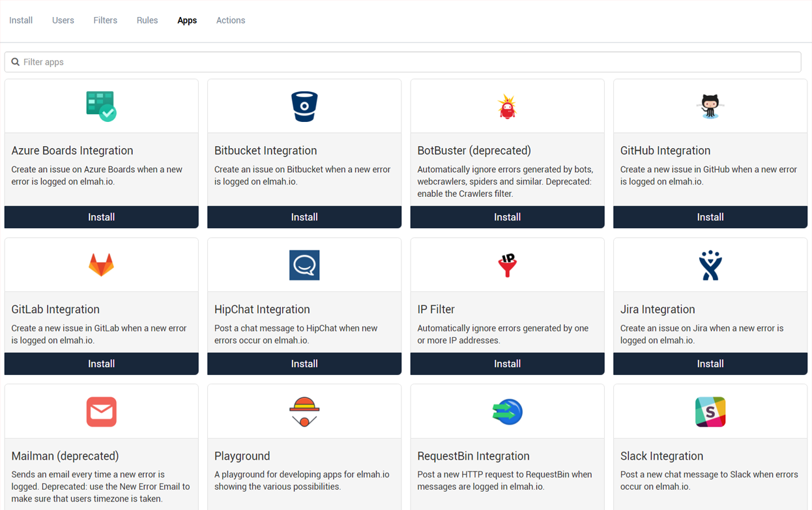Image resolution: width=812 pixels, height=510 pixels.
Task: Install the GitLab Integration app
Action: click(101, 364)
